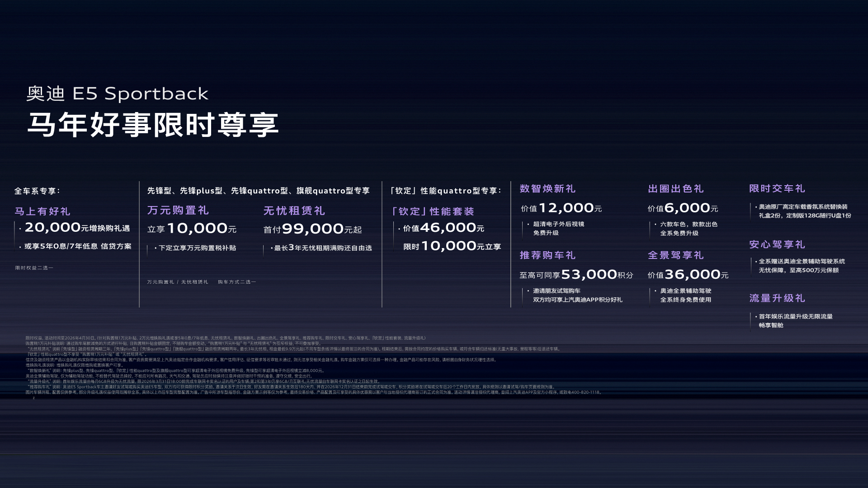Viewport: 868px width, 488px height.
Task: Click the 出圈出色礼 heading
Action: click(x=676, y=188)
